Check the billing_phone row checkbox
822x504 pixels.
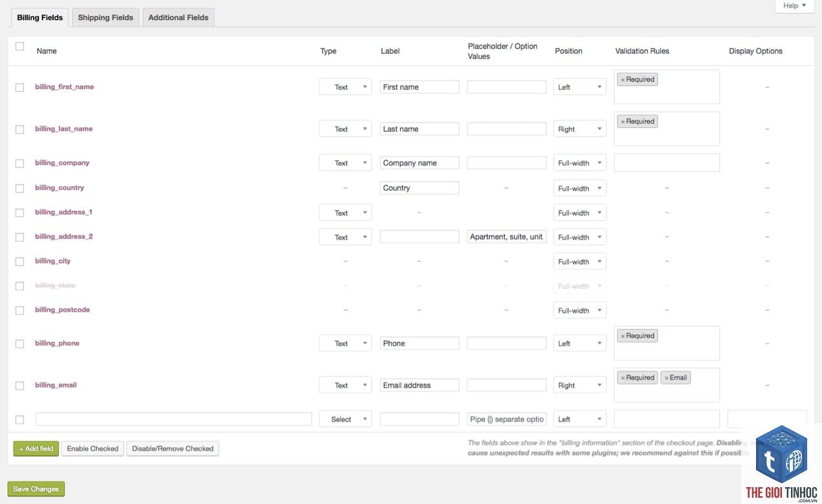tap(19, 344)
